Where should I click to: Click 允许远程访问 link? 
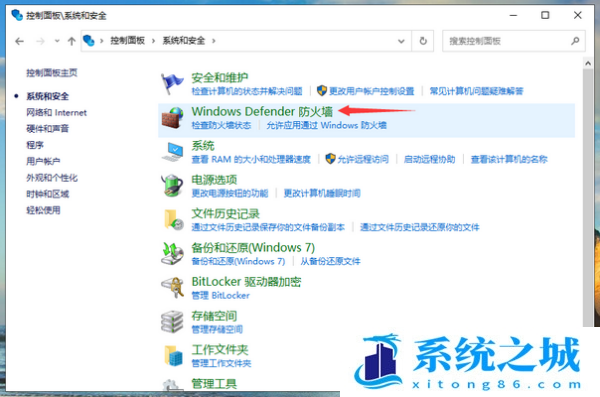[363, 159]
